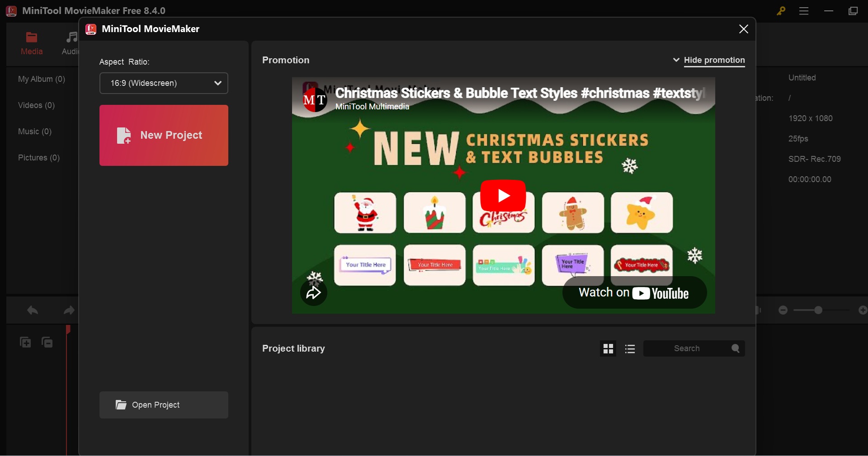Click the undo arrow icon
868x456 pixels.
coord(32,310)
